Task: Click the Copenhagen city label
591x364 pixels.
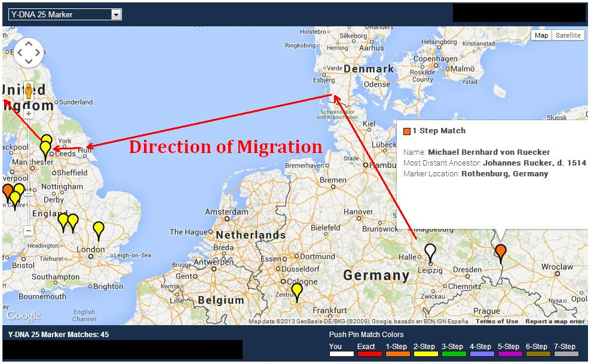Action: [436, 59]
